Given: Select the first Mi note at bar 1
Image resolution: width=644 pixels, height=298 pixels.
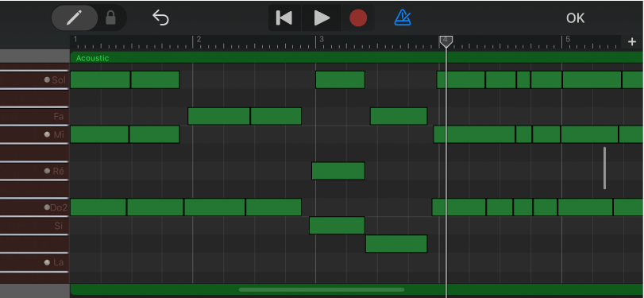Looking at the screenshot, I should click(99, 134).
